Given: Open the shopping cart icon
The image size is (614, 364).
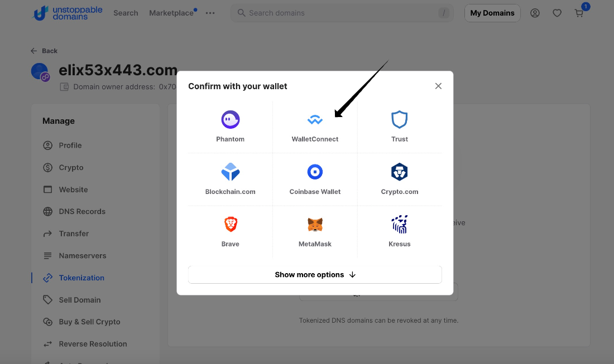Looking at the screenshot, I should [x=579, y=13].
